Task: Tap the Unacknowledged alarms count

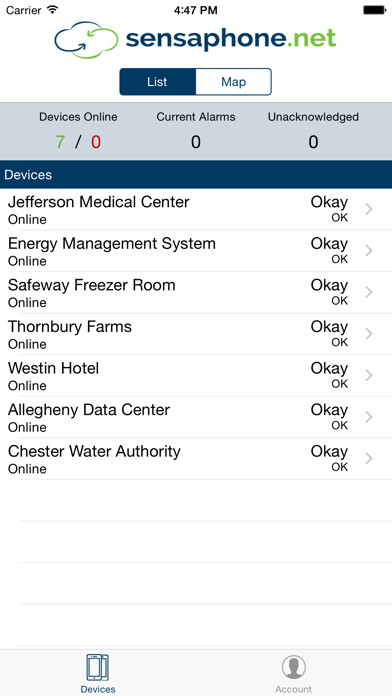Action: (313, 142)
